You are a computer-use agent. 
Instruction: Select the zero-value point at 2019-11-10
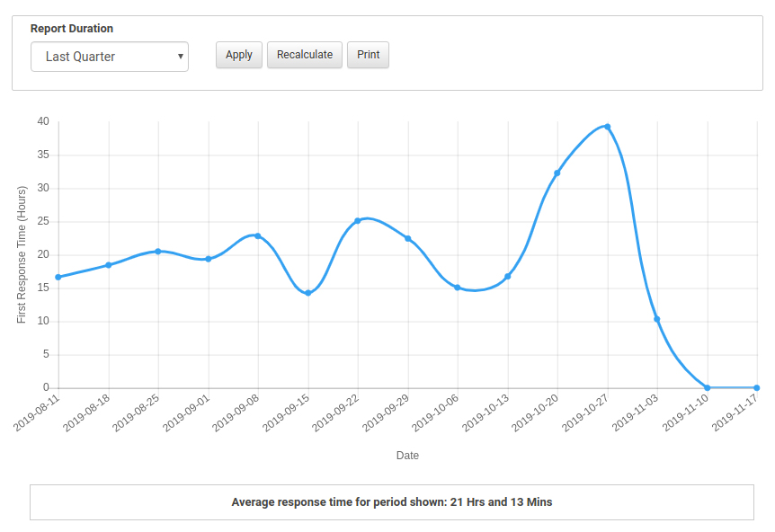[708, 387]
